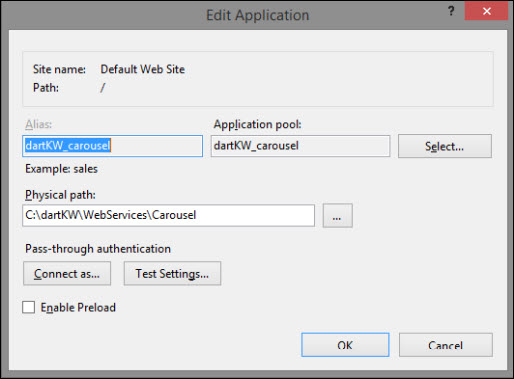Click the Example: sales hint text

click(61, 169)
